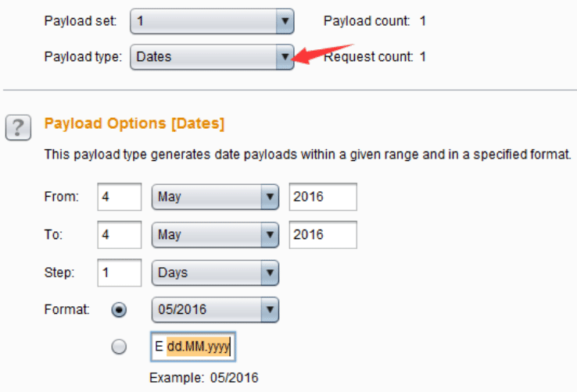Expand the Step unit Days dropdown
This screenshot has width=577, height=392.
point(215,273)
